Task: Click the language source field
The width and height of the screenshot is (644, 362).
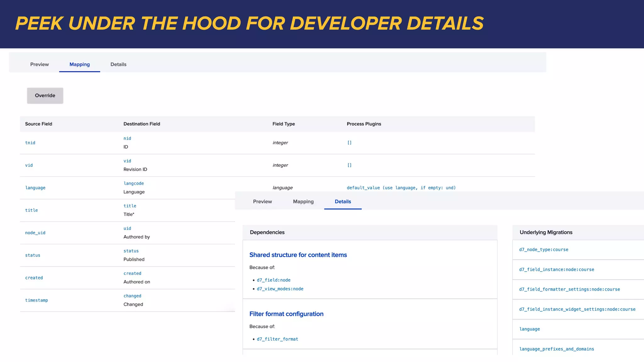Action: click(x=35, y=188)
